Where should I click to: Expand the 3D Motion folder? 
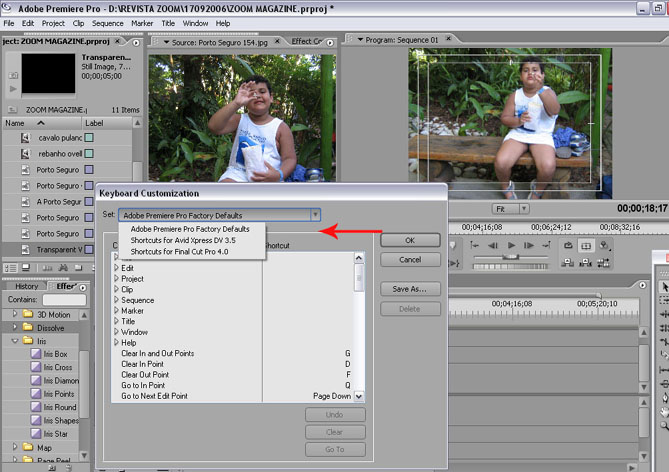coord(16,315)
